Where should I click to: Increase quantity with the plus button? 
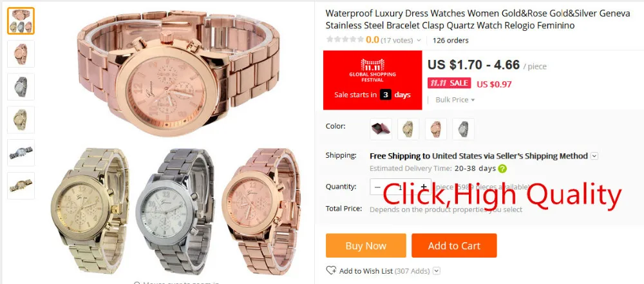click(x=424, y=187)
